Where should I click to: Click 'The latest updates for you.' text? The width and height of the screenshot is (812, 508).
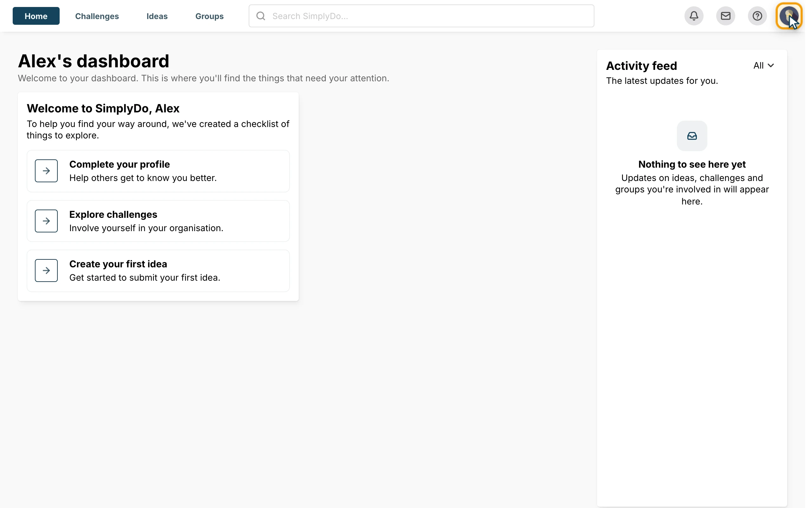[662, 81]
